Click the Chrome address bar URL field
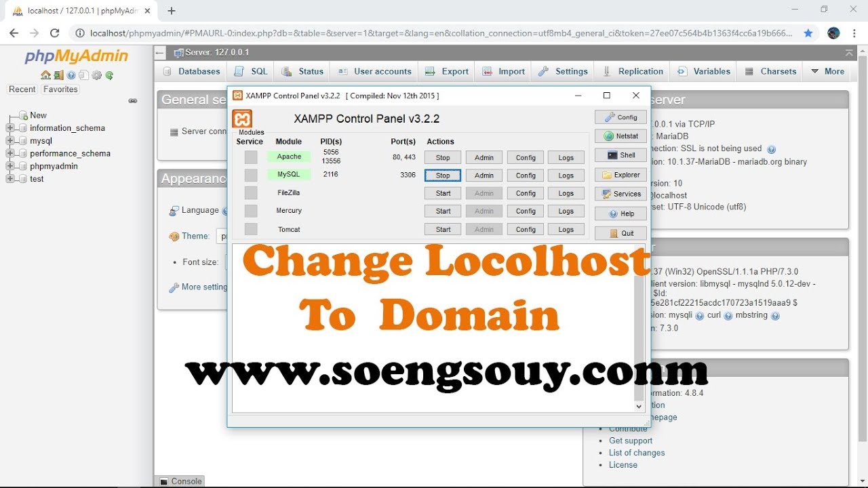868x488 pixels. (x=441, y=33)
